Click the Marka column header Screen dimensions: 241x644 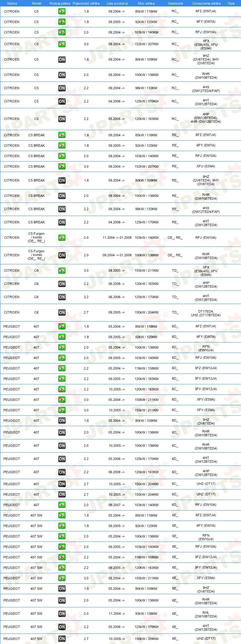12,3
